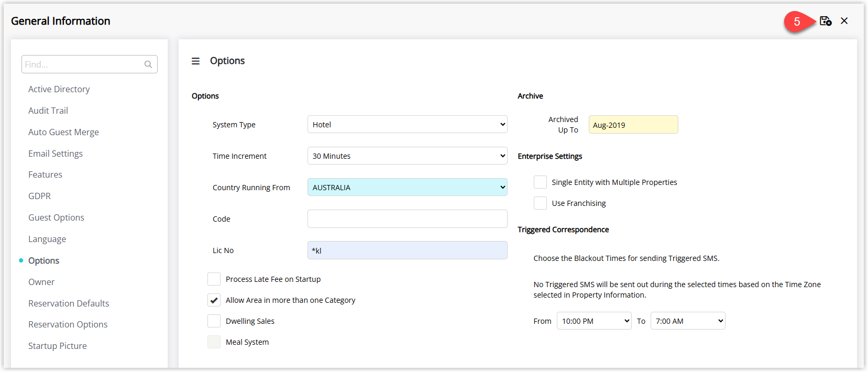Expand the System Type dropdown

[x=407, y=124]
